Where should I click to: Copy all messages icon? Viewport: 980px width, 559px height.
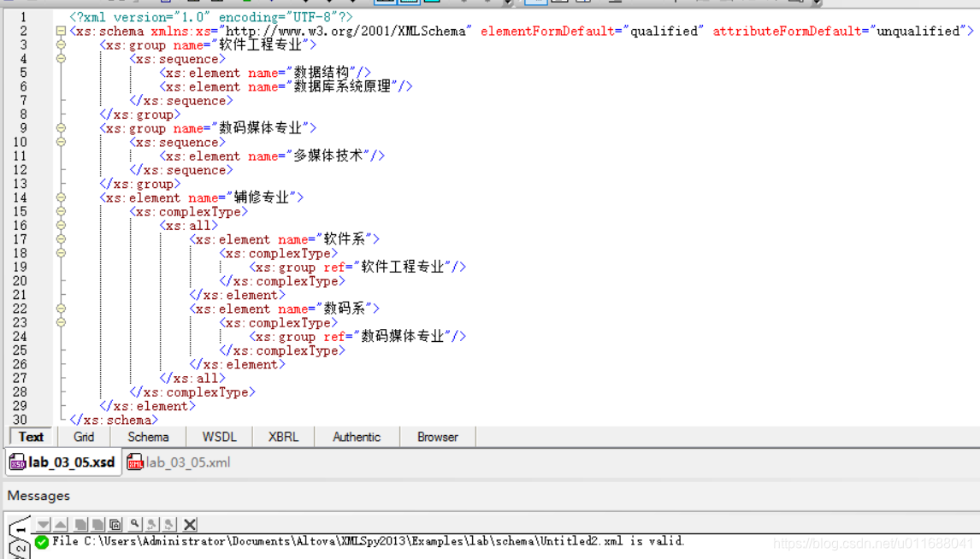[115, 525]
